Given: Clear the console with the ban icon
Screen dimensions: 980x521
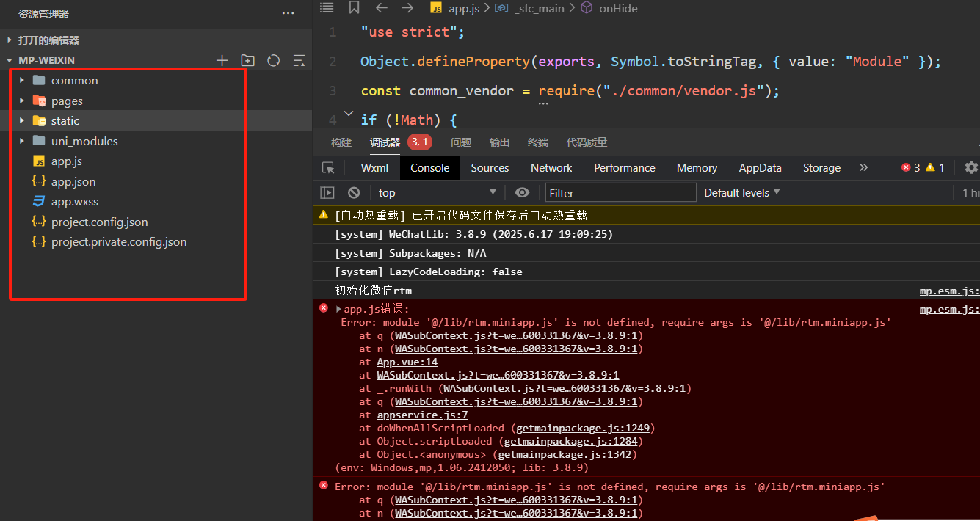Looking at the screenshot, I should (354, 192).
